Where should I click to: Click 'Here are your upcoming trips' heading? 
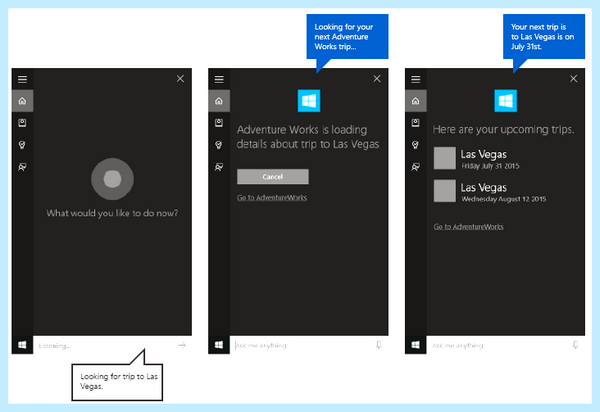pyautogui.click(x=504, y=130)
